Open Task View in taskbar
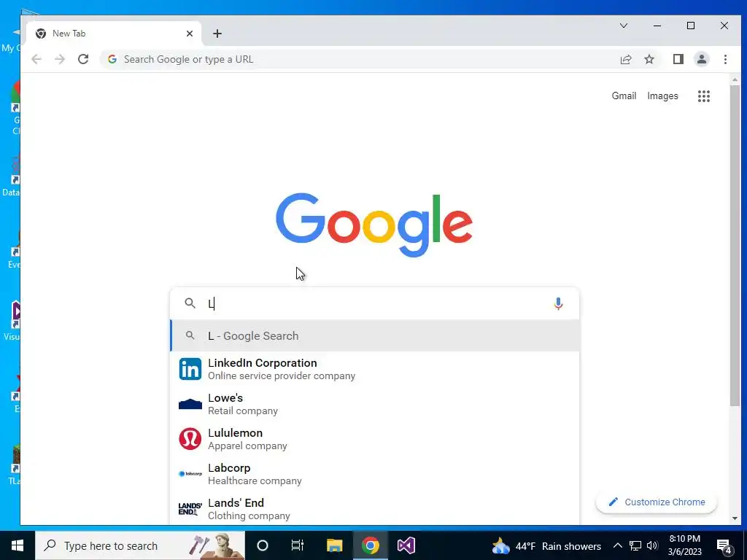The height and width of the screenshot is (560, 747). click(298, 545)
